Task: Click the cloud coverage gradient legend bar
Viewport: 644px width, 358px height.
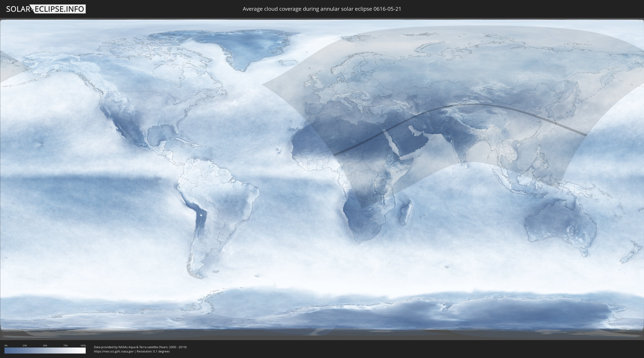Action: (x=45, y=350)
